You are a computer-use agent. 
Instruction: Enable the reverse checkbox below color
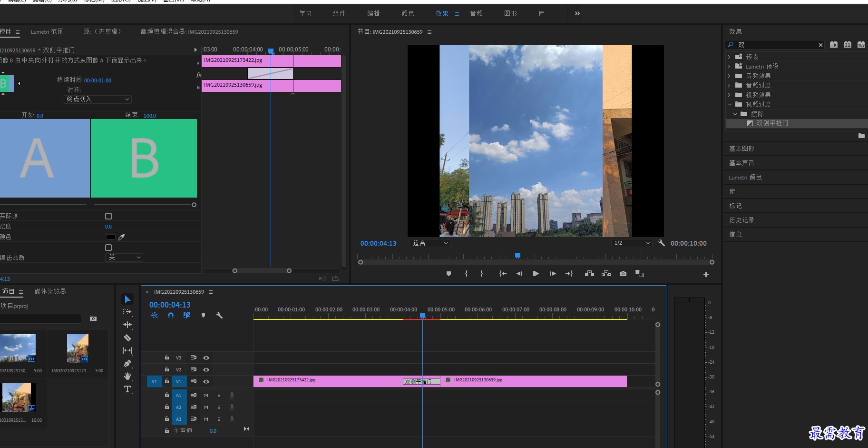[108, 248]
